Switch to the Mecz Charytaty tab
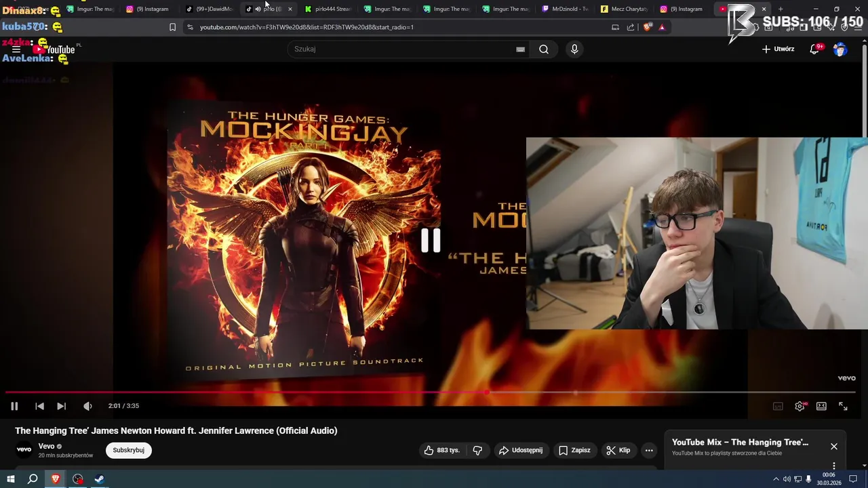The image size is (868, 488). coord(625,9)
